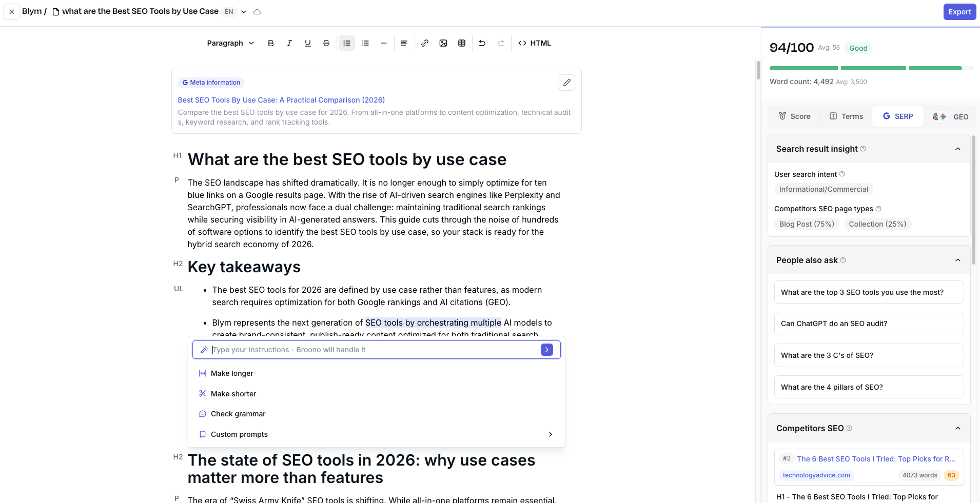
Task: Select the Informational/Commercial intent tag
Action: [824, 189]
